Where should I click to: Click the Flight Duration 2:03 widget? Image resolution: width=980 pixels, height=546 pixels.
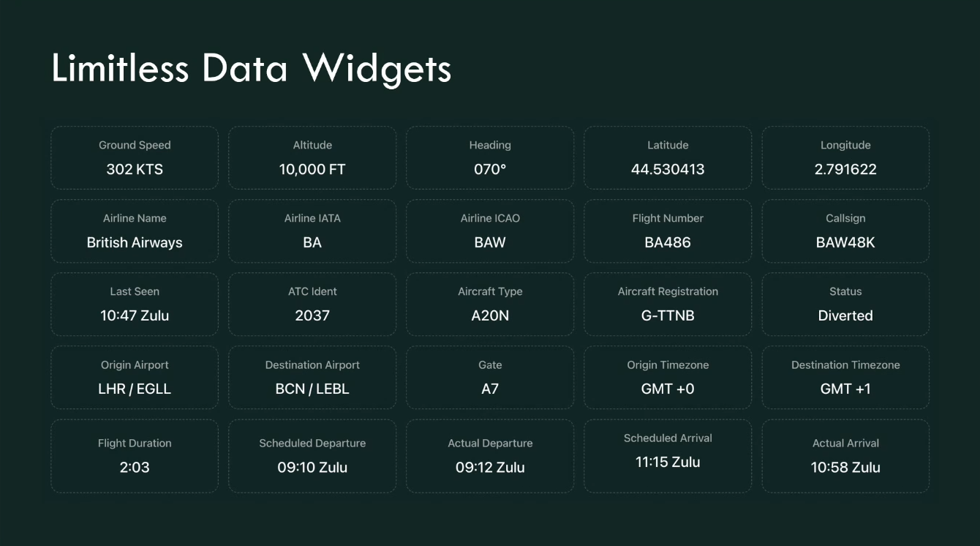135,456
